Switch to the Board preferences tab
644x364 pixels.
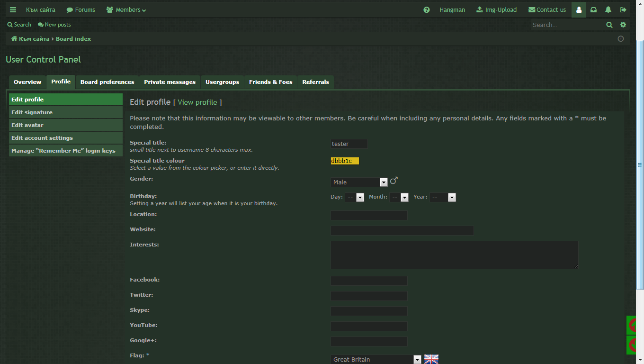pos(107,82)
